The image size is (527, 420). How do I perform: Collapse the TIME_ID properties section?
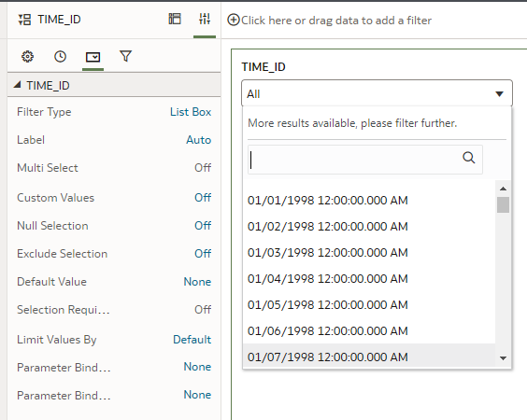pos(17,85)
